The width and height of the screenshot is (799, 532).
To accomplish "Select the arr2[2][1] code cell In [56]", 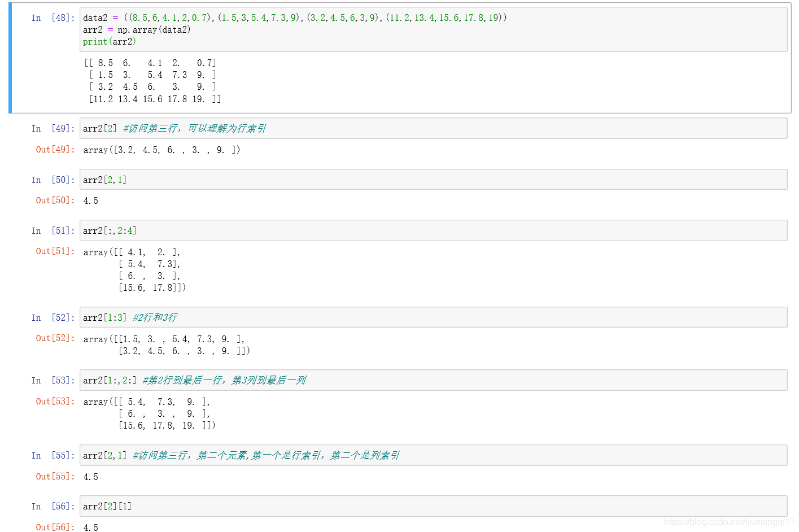I will click(x=433, y=506).
